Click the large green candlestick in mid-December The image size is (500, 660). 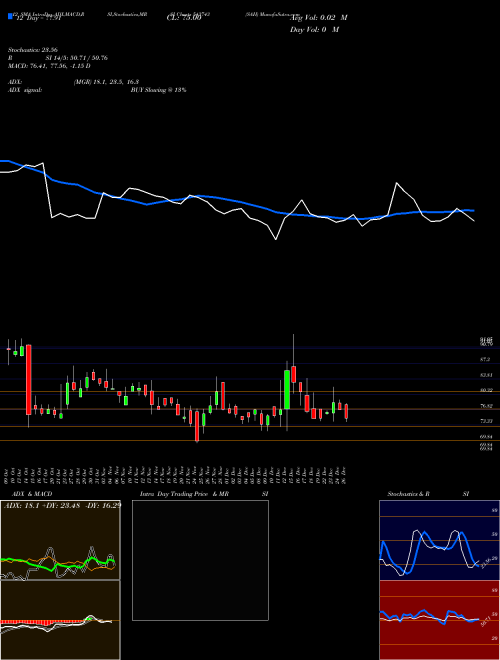coord(287,389)
